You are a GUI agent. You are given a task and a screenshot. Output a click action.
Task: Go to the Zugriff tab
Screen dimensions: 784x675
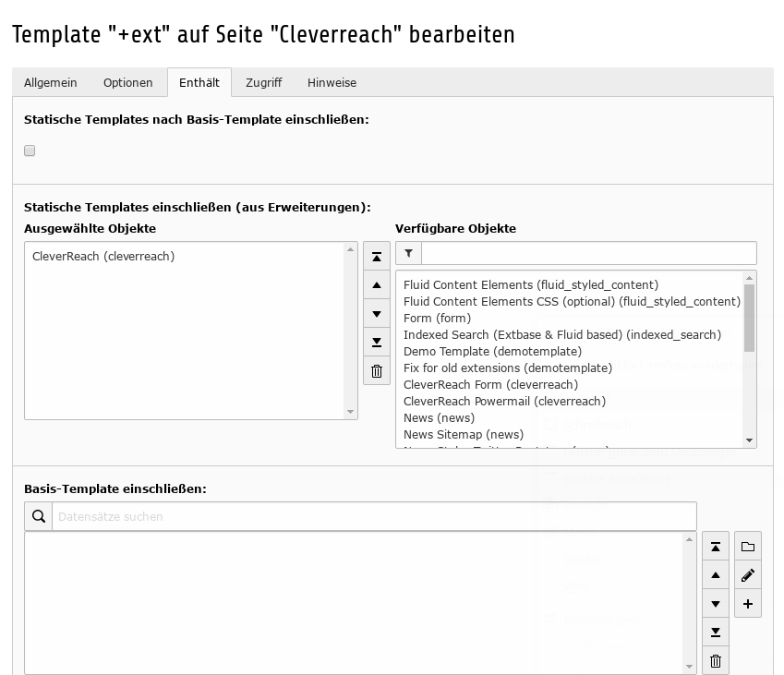point(263,82)
